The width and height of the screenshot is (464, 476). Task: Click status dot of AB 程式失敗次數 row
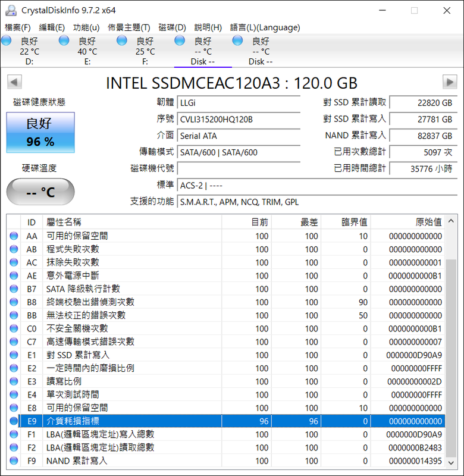14,249
